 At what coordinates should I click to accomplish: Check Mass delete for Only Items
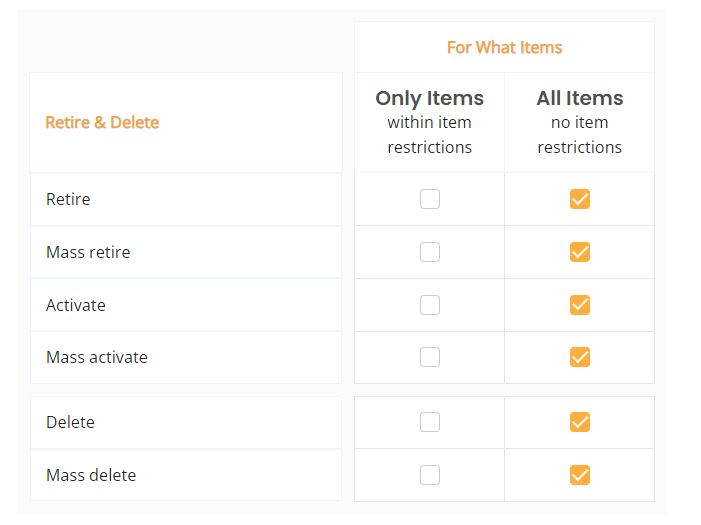[429, 475]
